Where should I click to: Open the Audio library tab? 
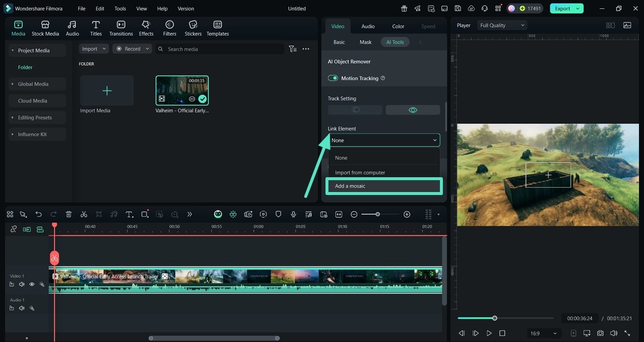(72, 28)
